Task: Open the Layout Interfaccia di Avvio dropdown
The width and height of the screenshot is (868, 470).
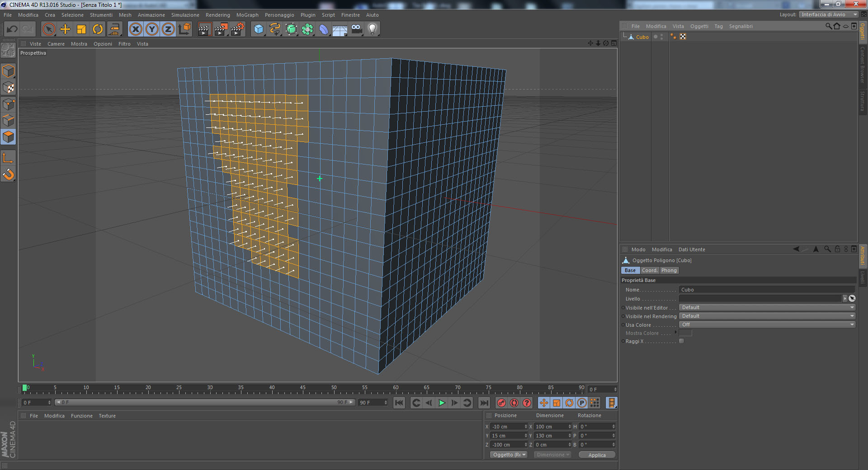Action: [x=828, y=14]
